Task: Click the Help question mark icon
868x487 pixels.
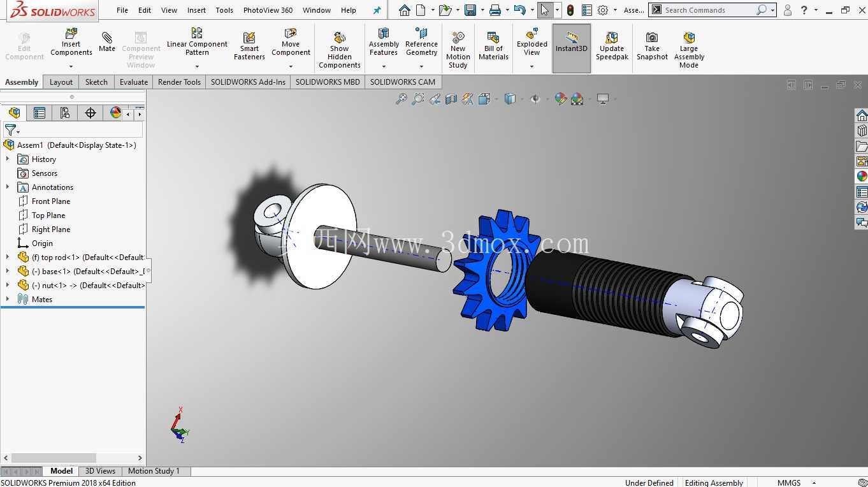Action: click(804, 10)
